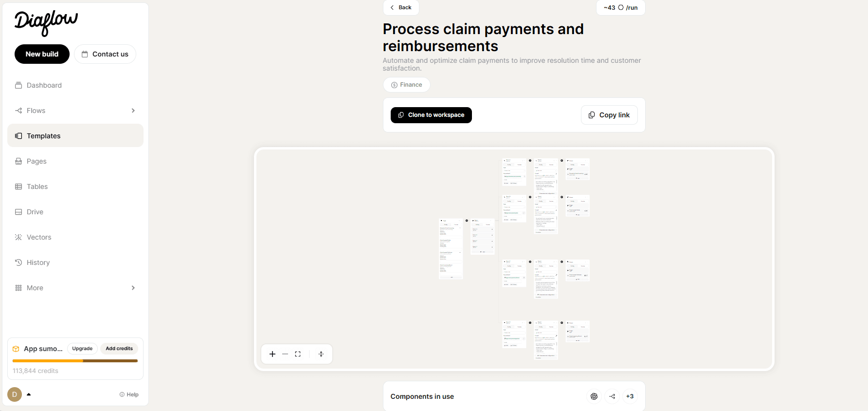Click the fit-to-view canvas icon
This screenshot has height=411, width=868.
pyautogui.click(x=298, y=354)
